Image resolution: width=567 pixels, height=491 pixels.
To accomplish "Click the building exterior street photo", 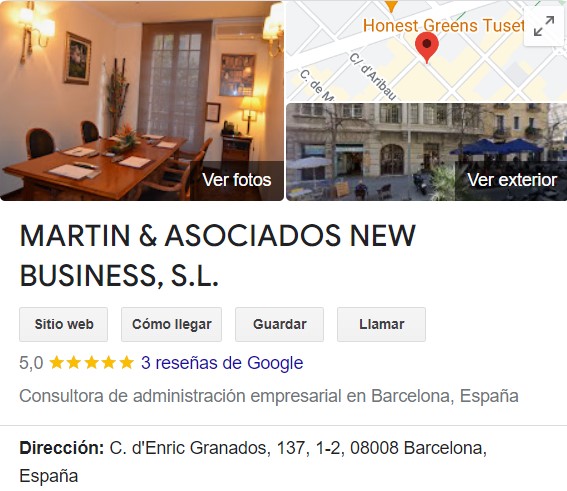I will (426, 152).
